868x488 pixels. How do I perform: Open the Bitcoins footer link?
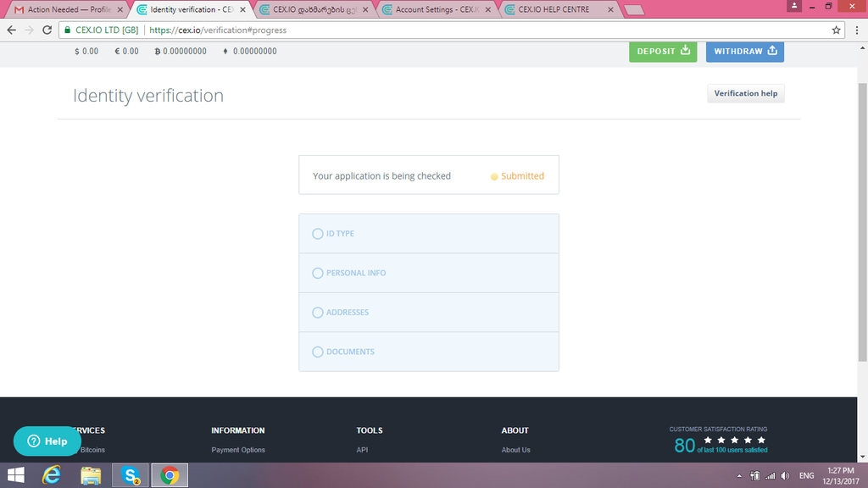tap(92, 450)
